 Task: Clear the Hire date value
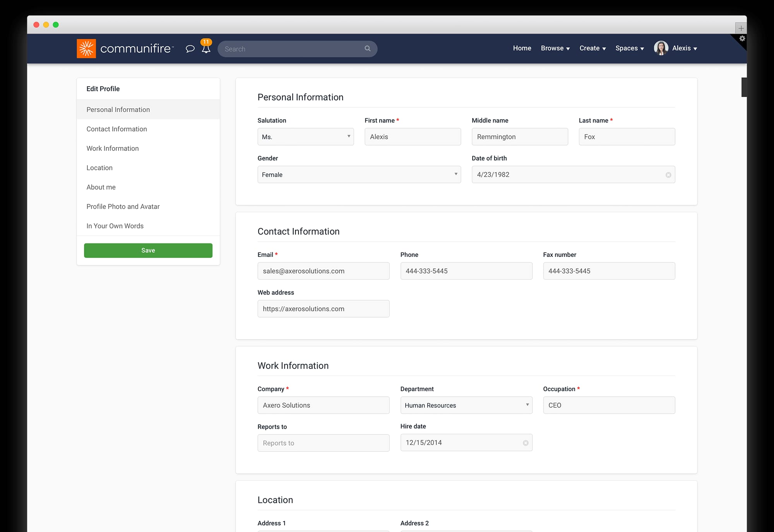526,443
